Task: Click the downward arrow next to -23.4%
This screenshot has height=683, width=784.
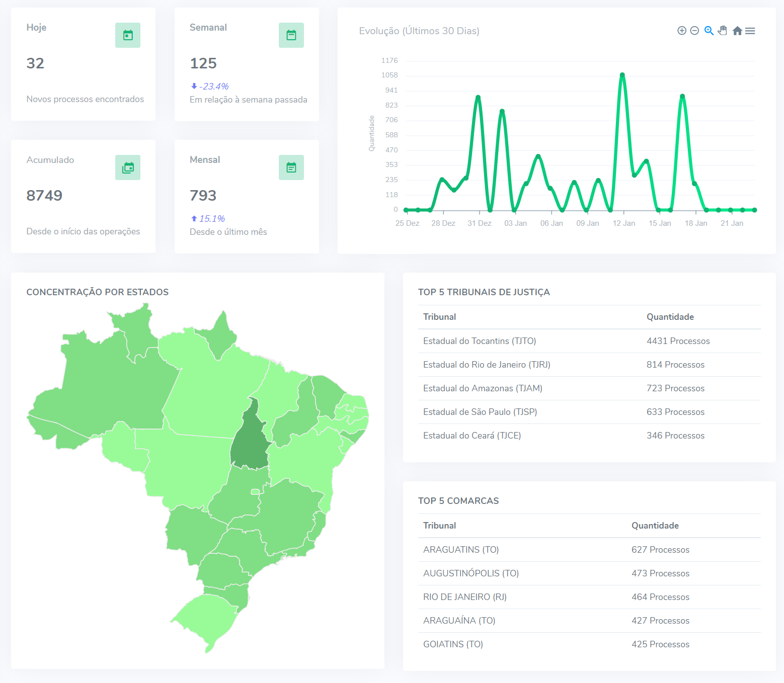Action: click(194, 86)
